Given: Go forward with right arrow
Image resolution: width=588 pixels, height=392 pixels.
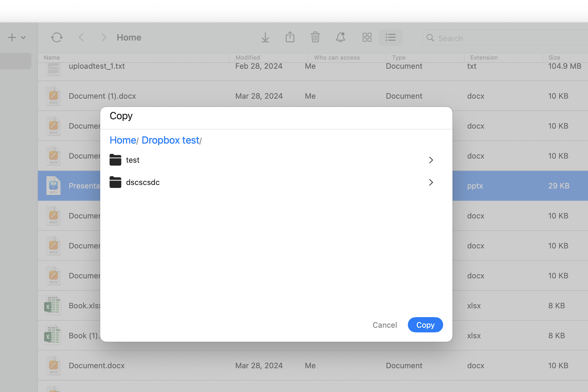Looking at the screenshot, I should click(x=104, y=38).
